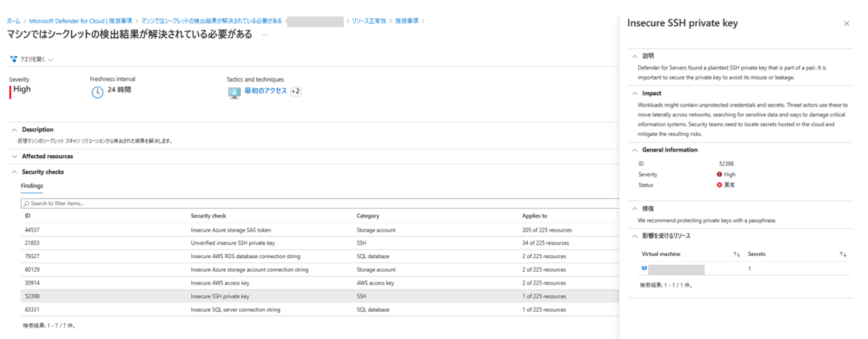The width and height of the screenshot is (868, 339).
Task: Click the search magnifier icon in filter box
Action: [x=26, y=204]
